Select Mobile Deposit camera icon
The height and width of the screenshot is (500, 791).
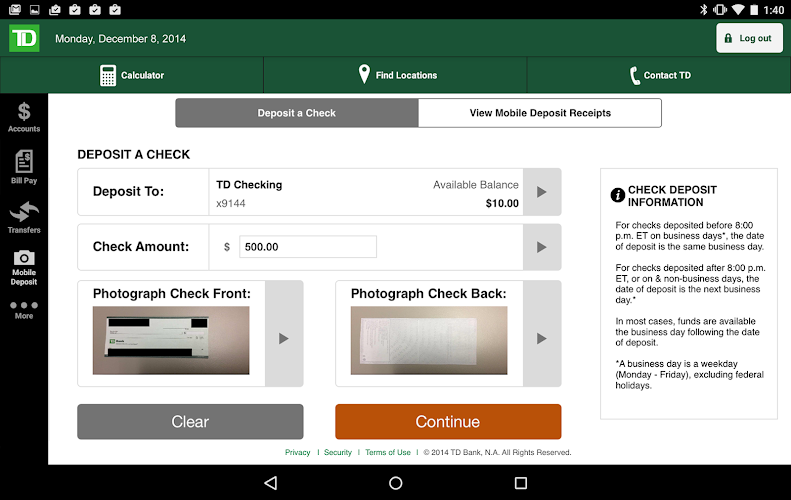coord(24,259)
